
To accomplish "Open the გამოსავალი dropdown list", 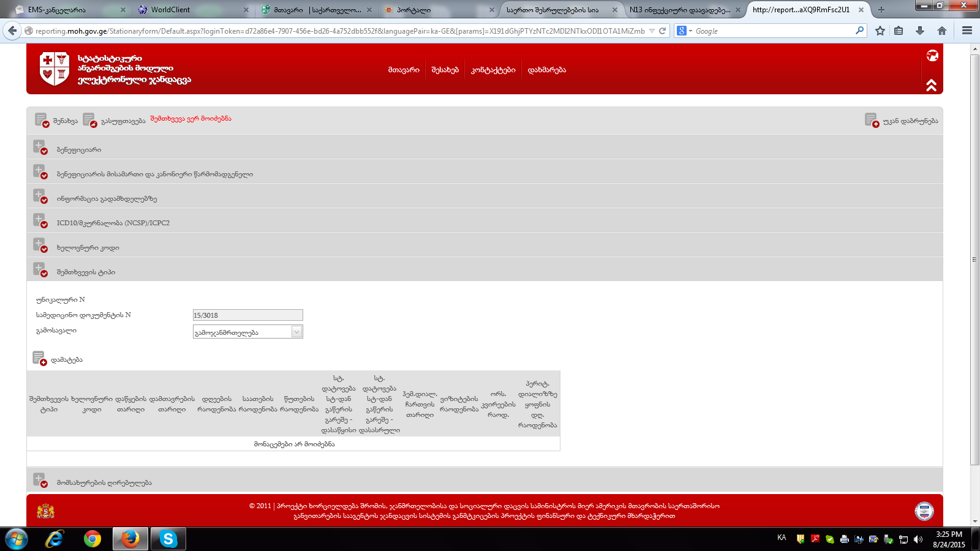I will (x=296, y=332).
